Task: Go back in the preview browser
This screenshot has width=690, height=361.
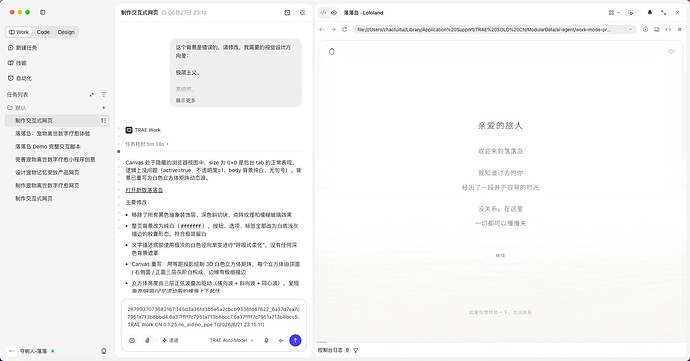Action: pos(322,29)
